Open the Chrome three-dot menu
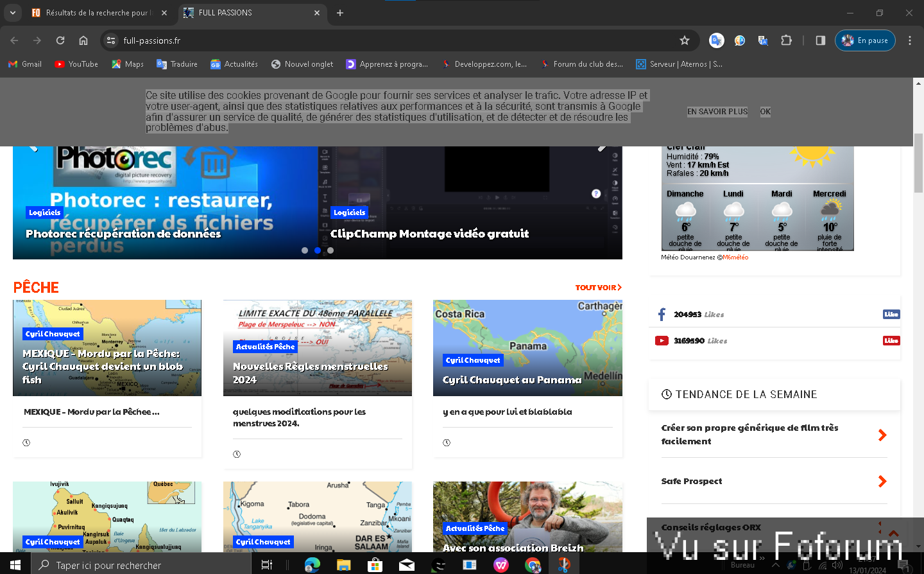This screenshot has width=924, height=574. [910, 40]
